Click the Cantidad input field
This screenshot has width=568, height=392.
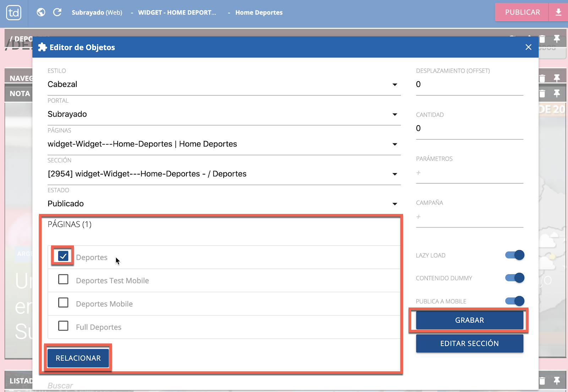pyautogui.click(x=469, y=128)
